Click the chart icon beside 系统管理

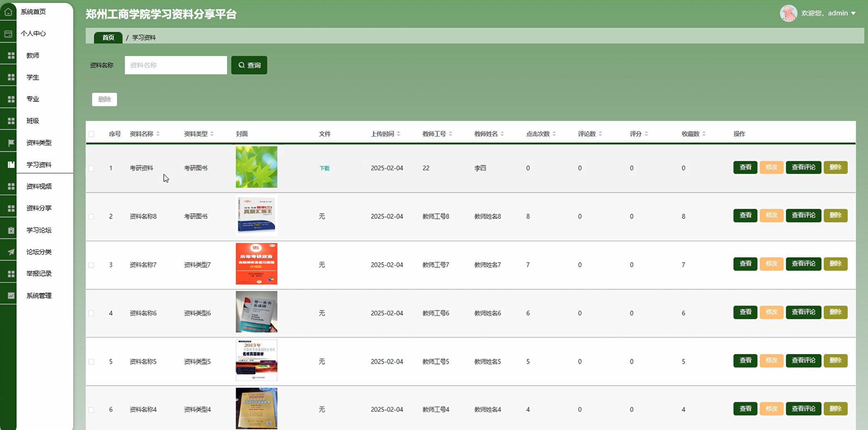pos(11,296)
